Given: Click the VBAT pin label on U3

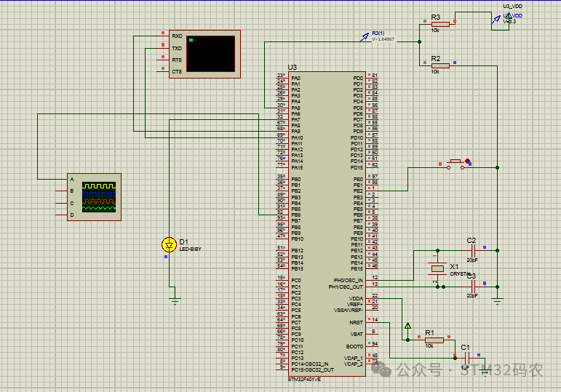Looking at the screenshot, I should (357, 335).
